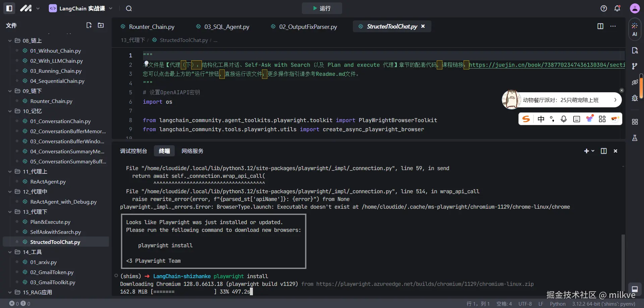Open the debug bug icon
Viewport: 644px width, 308px height.
pos(635,98)
